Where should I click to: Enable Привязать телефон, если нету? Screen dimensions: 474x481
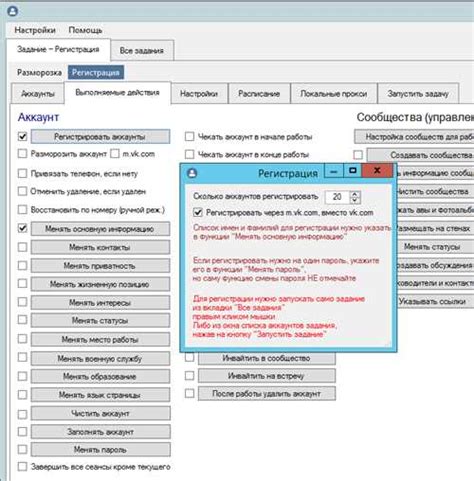click(x=22, y=173)
